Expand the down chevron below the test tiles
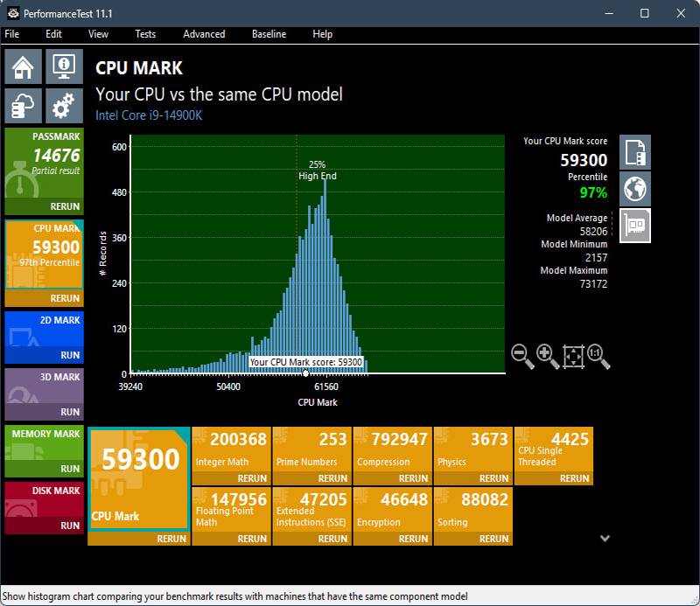 tap(605, 539)
